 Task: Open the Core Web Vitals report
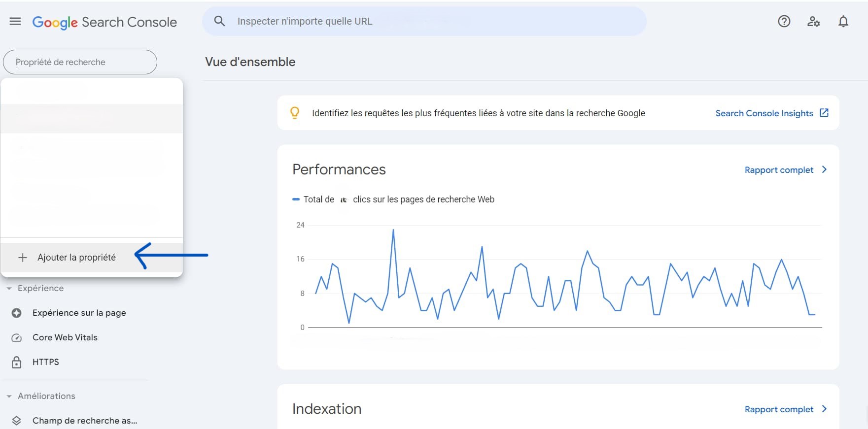click(x=65, y=337)
